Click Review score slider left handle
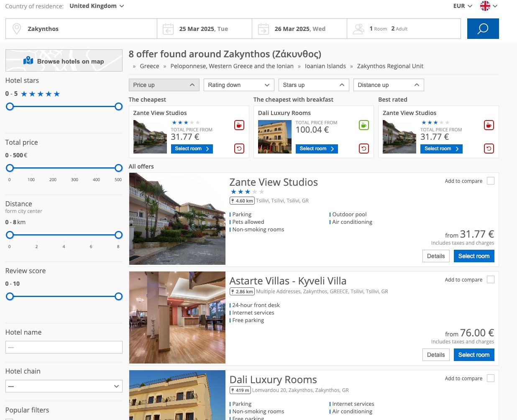517x420 pixels. pos(10,297)
